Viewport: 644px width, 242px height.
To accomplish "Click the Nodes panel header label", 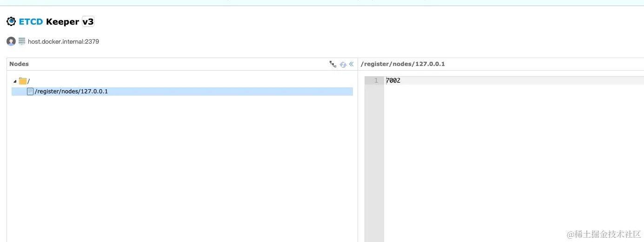I will [x=19, y=64].
